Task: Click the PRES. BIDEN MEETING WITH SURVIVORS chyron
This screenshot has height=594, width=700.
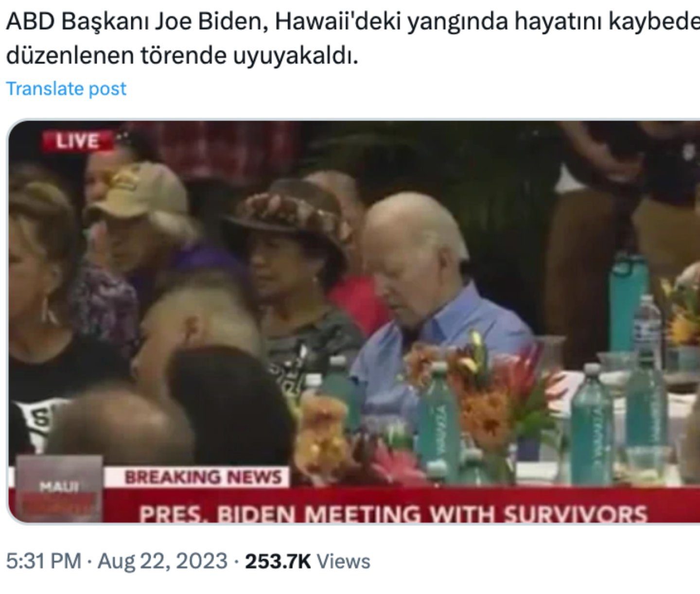Action: click(x=393, y=513)
